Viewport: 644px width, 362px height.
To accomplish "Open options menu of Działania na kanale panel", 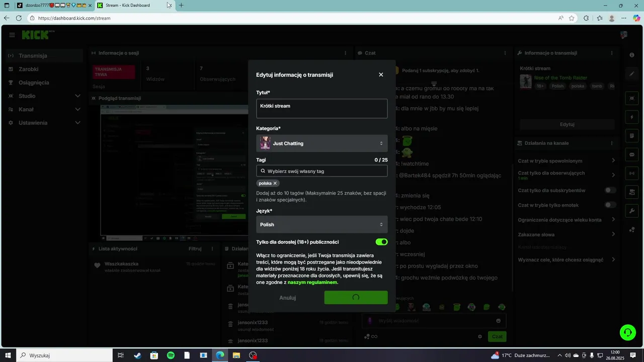I will point(612,143).
